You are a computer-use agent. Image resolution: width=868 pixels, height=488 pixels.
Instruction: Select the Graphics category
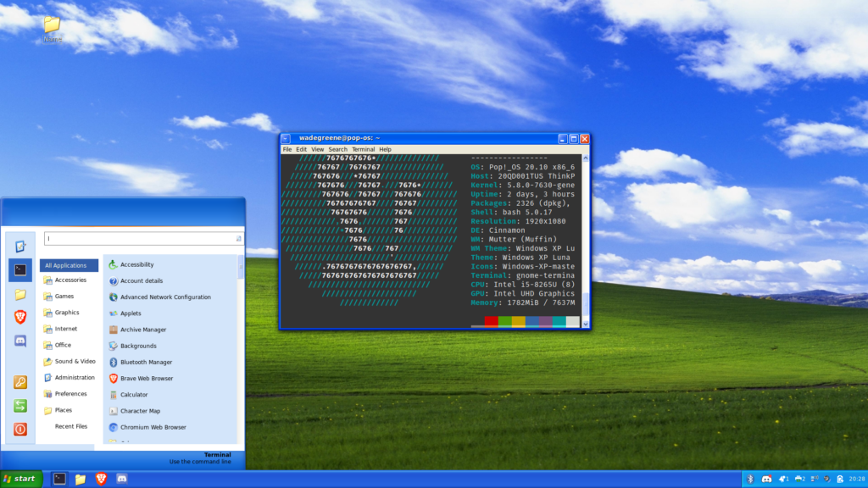coord(69,313)
